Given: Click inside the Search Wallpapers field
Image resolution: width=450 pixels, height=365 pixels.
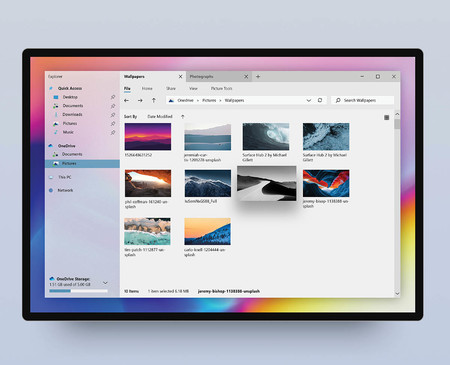Looking at the screenshot, I should click(x=363, y=100).
